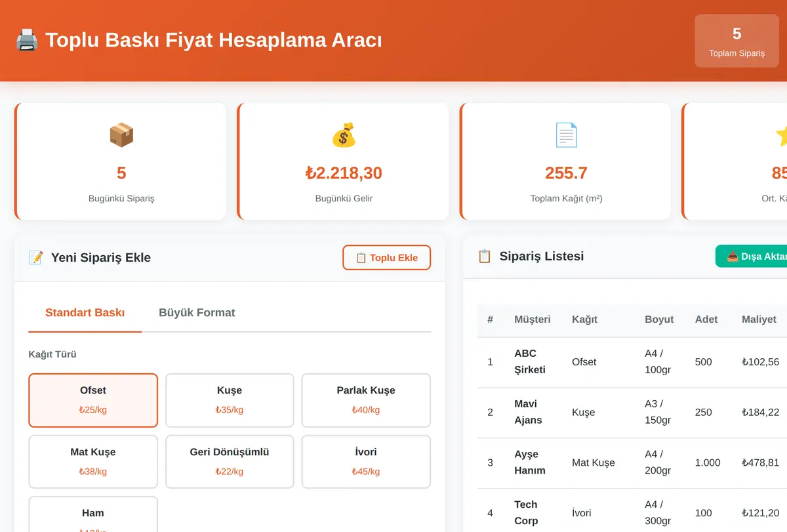787x532 pixels.
Task: Open the Toplu Ekle bulk add button
Action: (386, 258)
